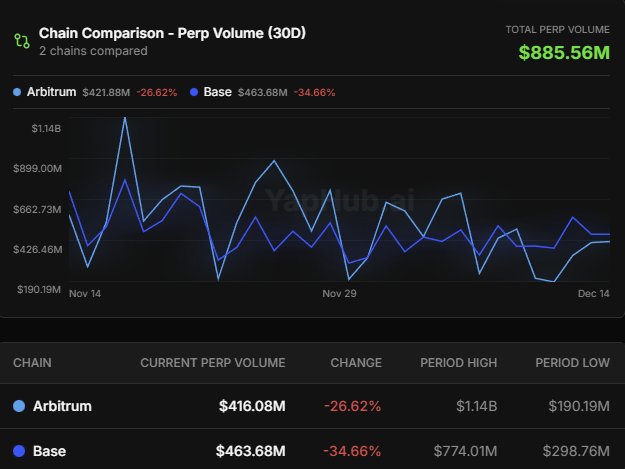Click the Arbitrum light-blue dot in the table
625x469 pixels.
[x=19, y=407]
